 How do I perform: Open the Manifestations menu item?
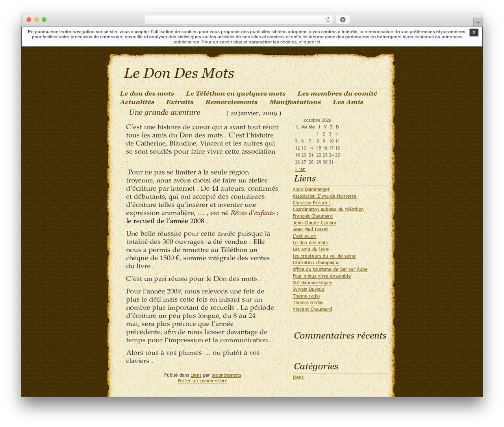[x=295, y=102]
